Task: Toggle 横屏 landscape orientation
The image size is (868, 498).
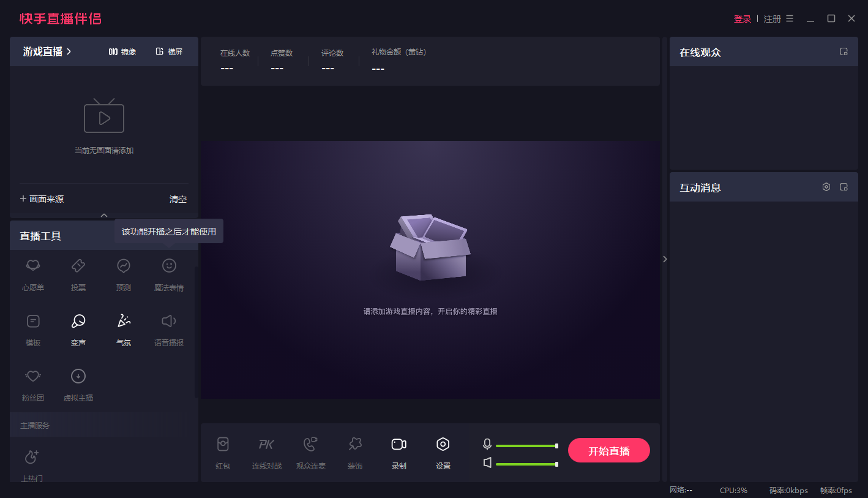Action: [x=169, y=52]
